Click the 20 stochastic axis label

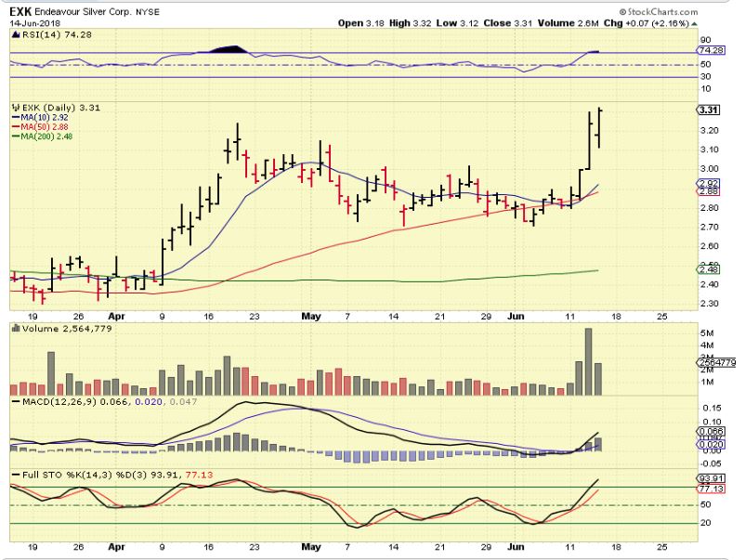[x=706, y=523]
